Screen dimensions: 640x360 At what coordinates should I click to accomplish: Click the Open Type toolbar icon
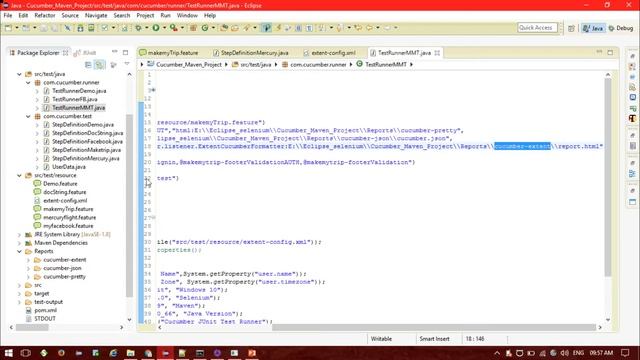[x=224, y=28]
